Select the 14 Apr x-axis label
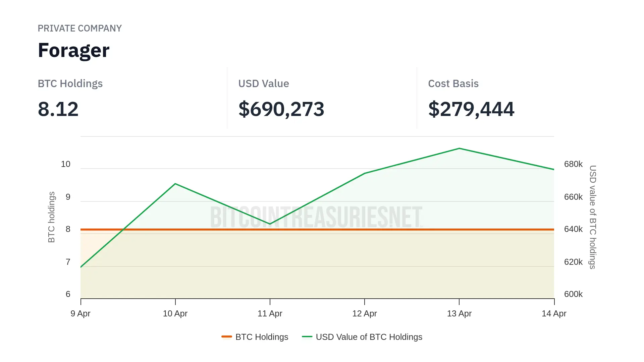644x362 pixels. pyautogui.click(x=554, y=313)
